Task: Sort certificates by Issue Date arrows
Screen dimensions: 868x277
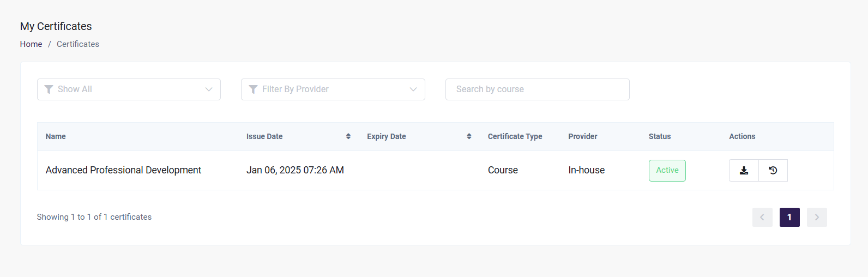Action: click(348, 136)
